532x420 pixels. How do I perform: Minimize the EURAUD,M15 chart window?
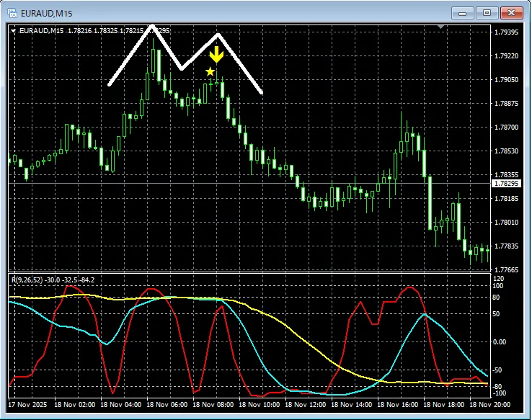pyautogui.click(x=462, y=13)
